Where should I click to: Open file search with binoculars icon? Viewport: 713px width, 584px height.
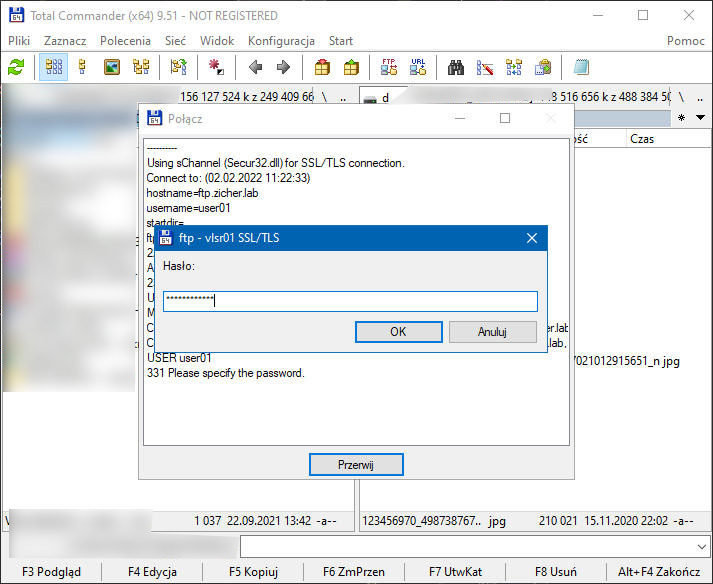pos(456,67)
